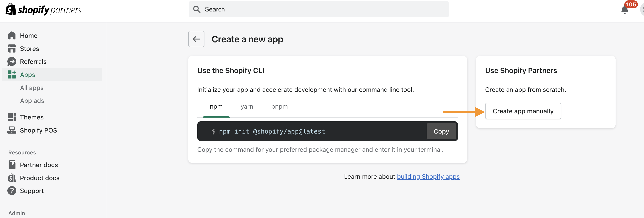Viewport: 644px width, 218px height.
Task: Click the Shopify POS register icon
Action: coord(12,130)
